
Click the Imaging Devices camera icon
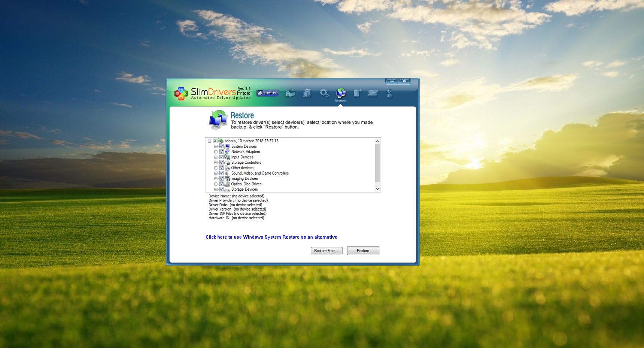pyautogui.click(x=227, y=179)
